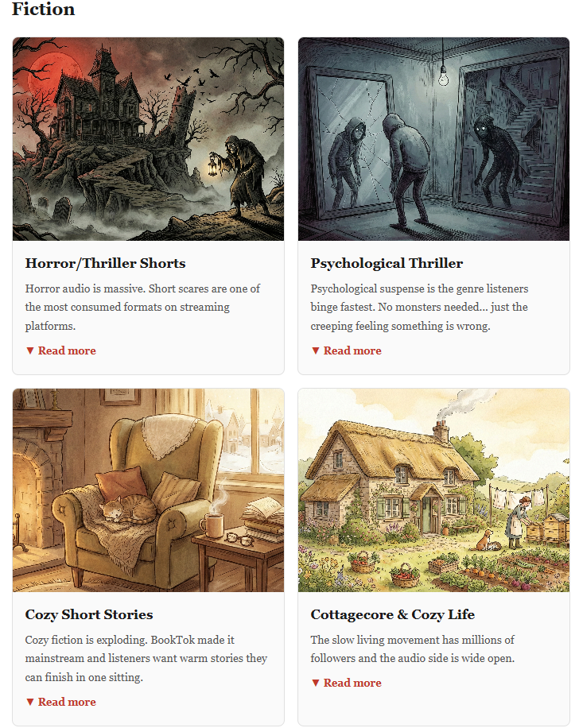The image size is (579, 728).
Task: Click the Fiction section heading
Action: 43,10
